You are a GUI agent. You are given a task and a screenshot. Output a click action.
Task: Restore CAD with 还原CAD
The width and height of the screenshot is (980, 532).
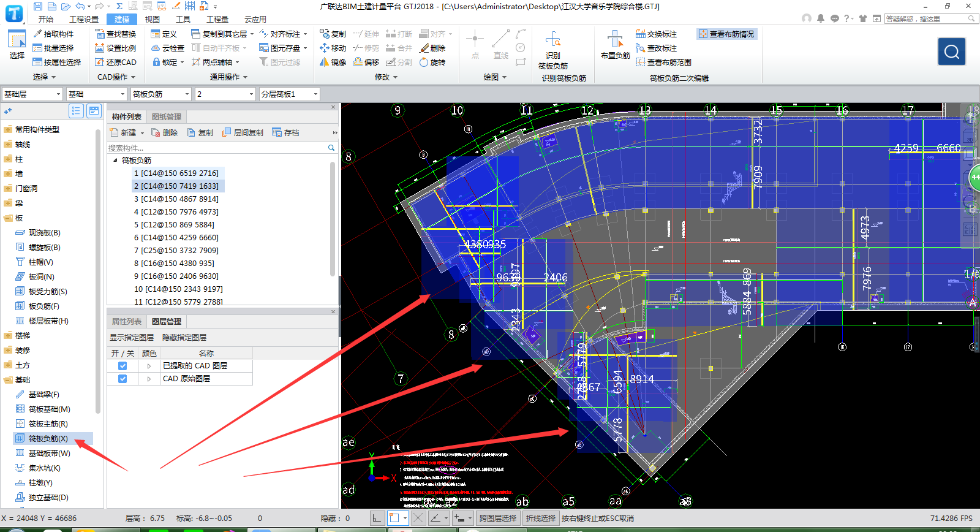click(116, 62)
